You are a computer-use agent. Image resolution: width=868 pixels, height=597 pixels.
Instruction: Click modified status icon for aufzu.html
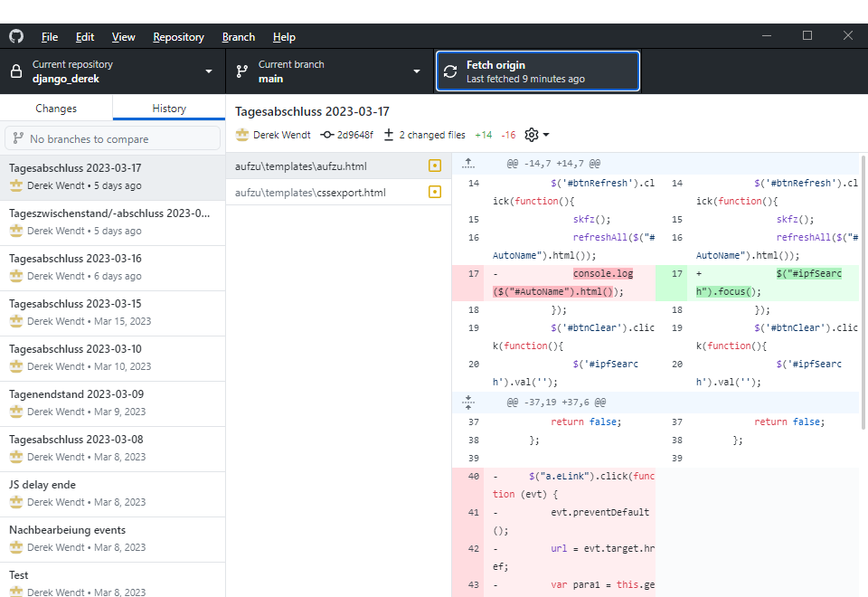coord(435,166)
